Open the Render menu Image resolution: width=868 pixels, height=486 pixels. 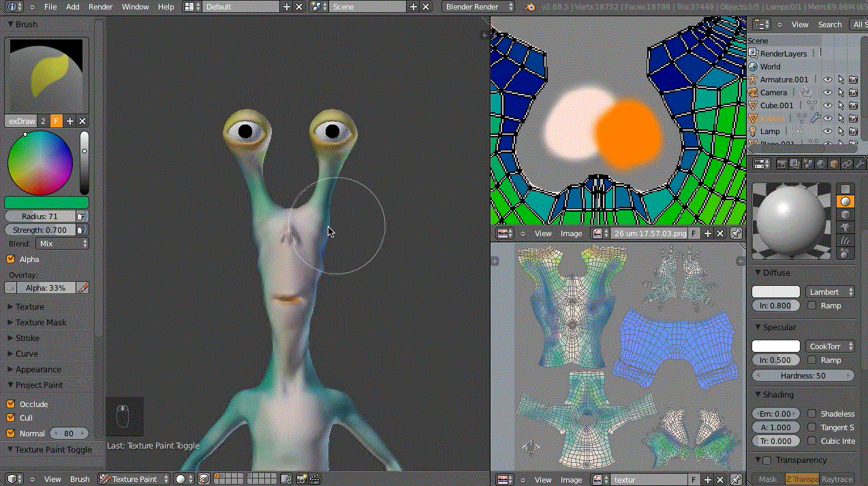[101, 7]
